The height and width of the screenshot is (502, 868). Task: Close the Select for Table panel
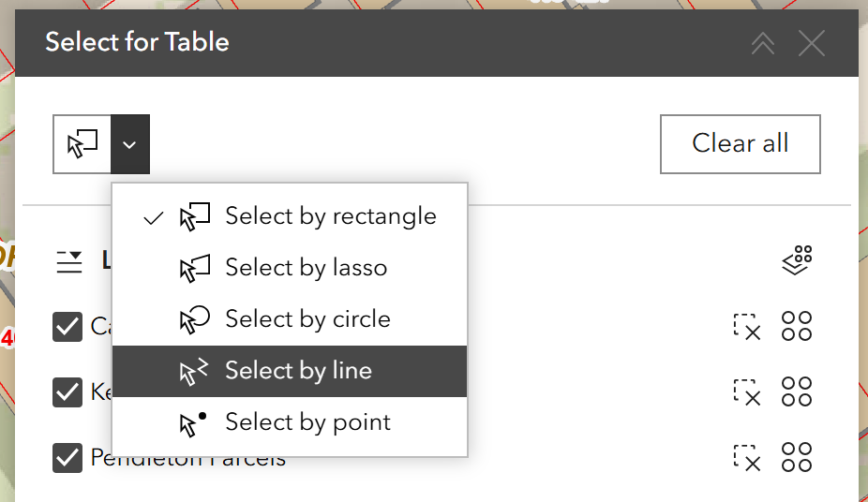[x=811, y=43]
